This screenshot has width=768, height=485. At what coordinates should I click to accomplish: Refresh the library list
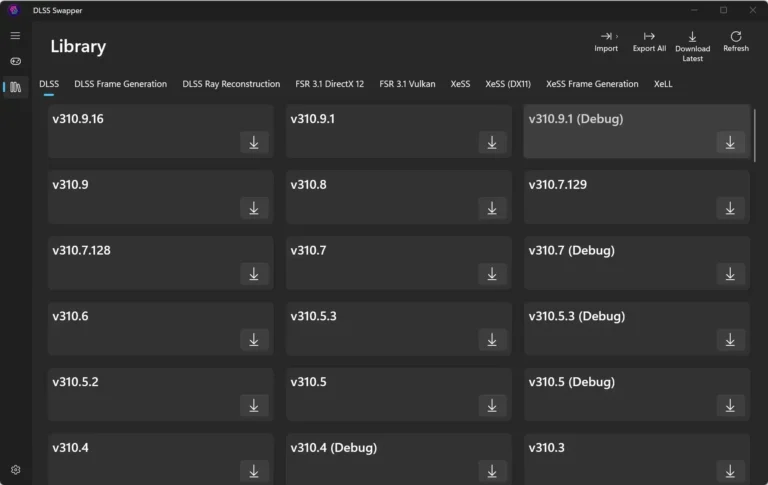[736, 42]
